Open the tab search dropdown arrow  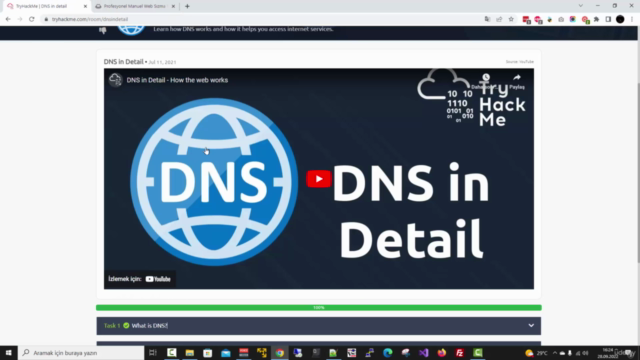click(x=580, y=6)
